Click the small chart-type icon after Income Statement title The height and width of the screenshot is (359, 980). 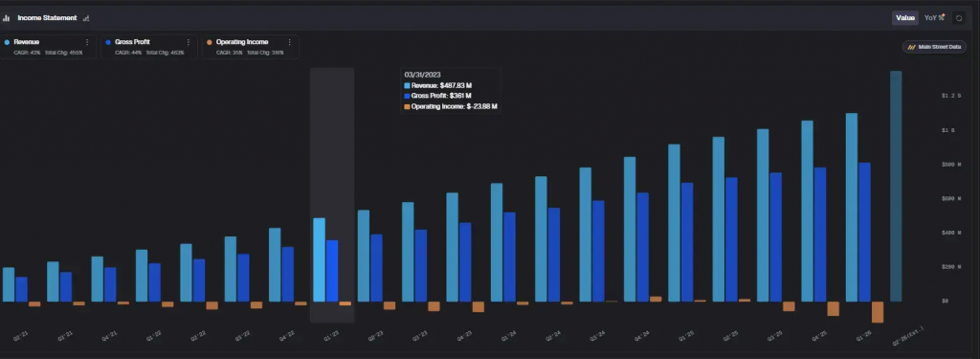85,18
